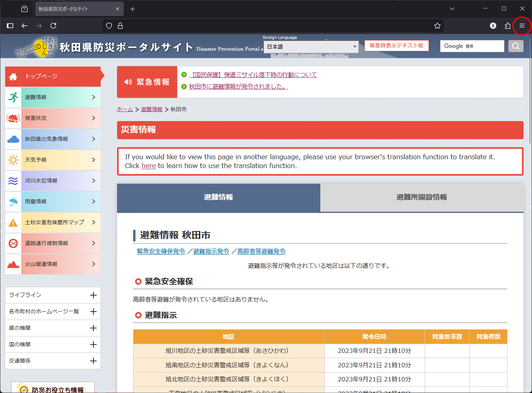Click the no-entry icon for 道路通行規制情報

pyautogui.click(x=13, y=243)
